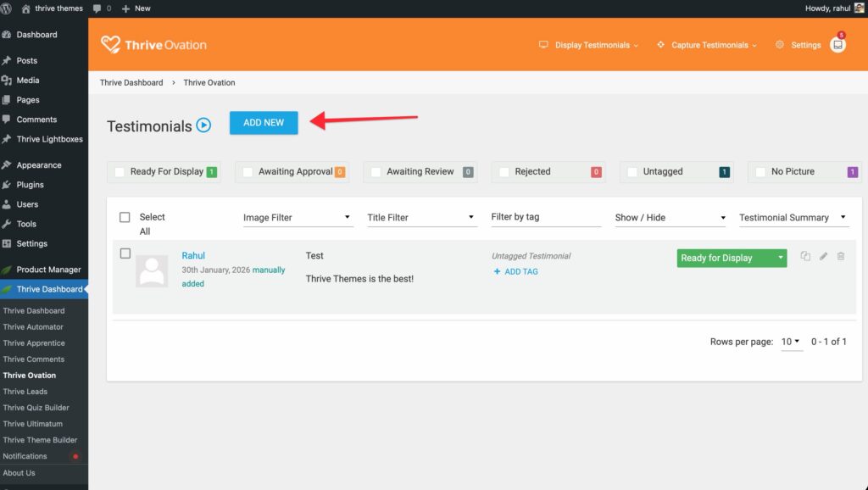Screen dimensions: 868x490
Task: Click the Thrive Ovation heart logo
Action: click(x=110, y=45)
